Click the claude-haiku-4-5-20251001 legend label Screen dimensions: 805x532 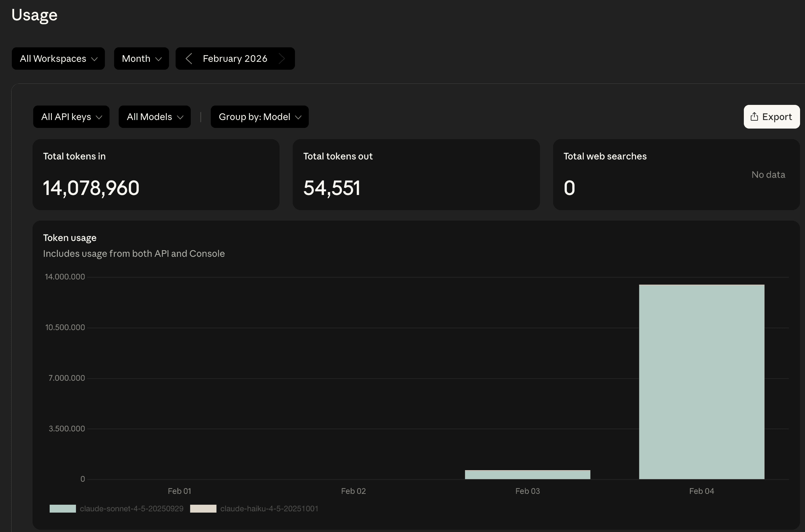(269, 509)
